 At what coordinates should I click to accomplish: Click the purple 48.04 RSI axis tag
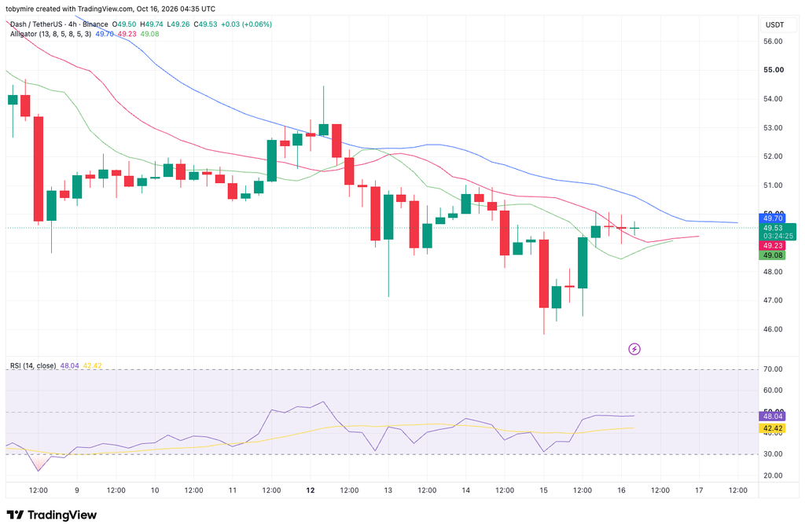click(772, 416)
